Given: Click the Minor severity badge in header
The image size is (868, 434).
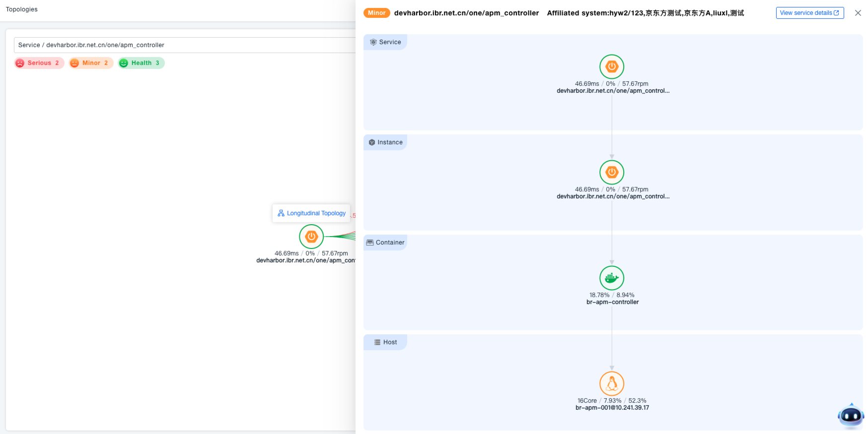Looking at the screenshot, I should pyautogui.click(x=376, y=13).
